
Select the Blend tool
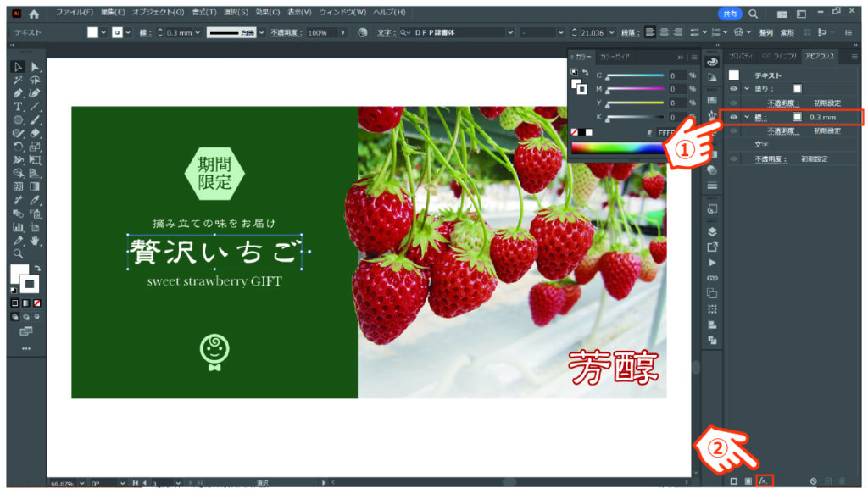coord(18,214)
